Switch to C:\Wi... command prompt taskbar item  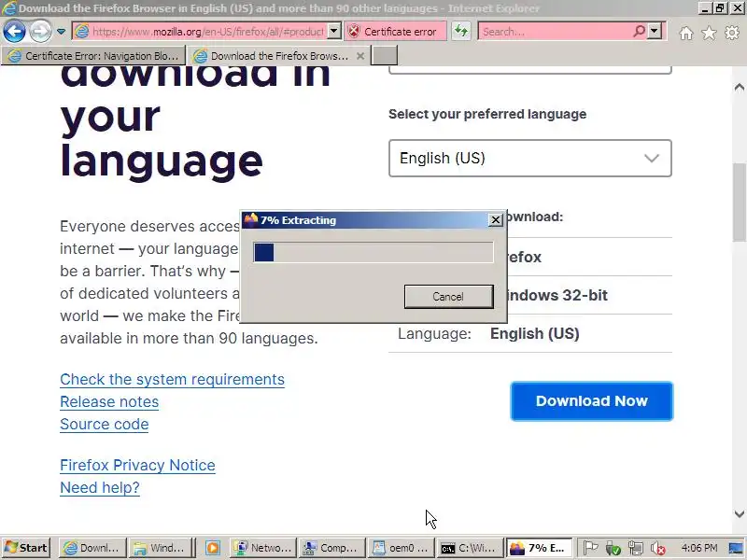(471, 548)
